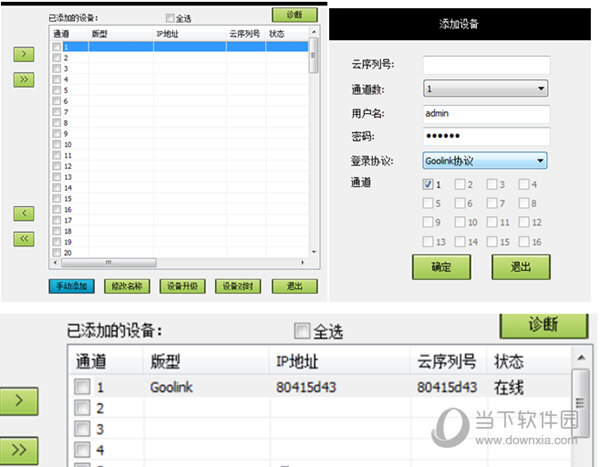Viewport: 600px width, 467px height.
Task: Click the 诊断 button in top device panel
Action: click(x=295, y=15)
